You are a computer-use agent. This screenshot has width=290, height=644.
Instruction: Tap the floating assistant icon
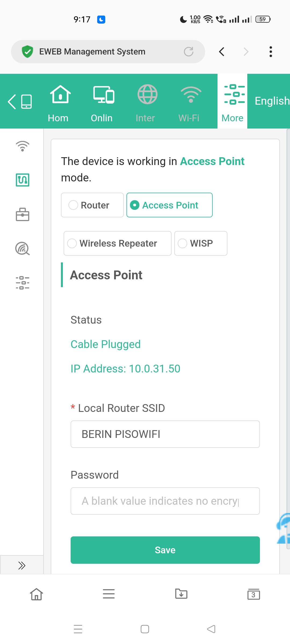click(284, 529)
